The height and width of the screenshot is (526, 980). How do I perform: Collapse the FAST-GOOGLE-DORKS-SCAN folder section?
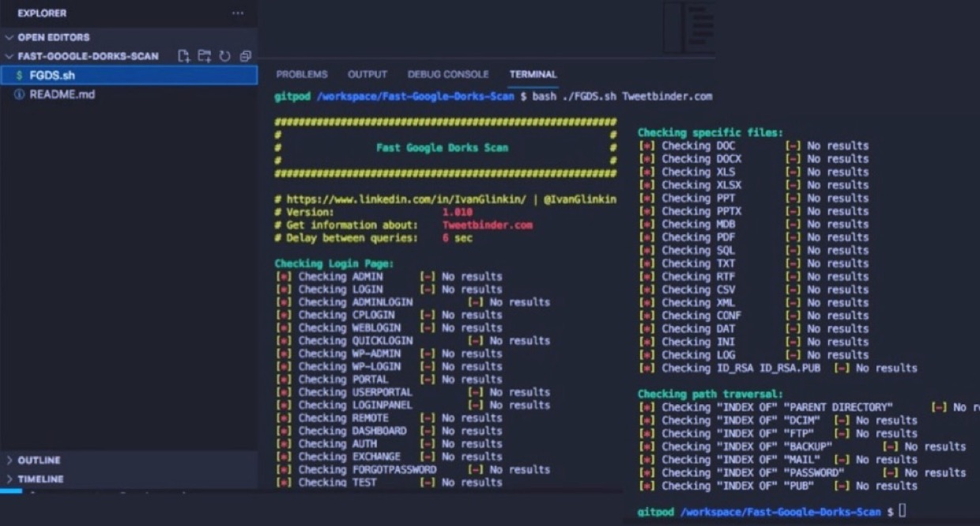pyautogui.click(x=82, y=56)
